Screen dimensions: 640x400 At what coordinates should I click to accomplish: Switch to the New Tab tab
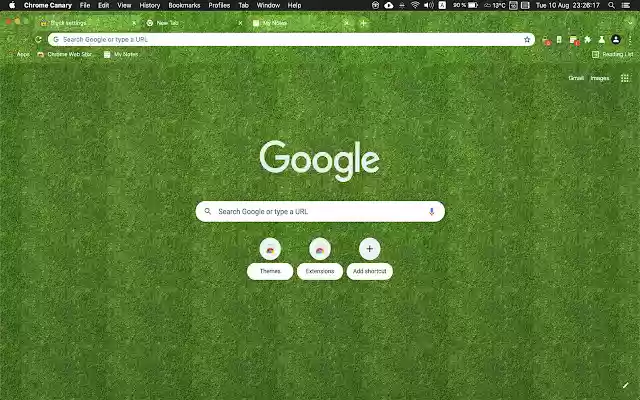[x=194, y=23]
